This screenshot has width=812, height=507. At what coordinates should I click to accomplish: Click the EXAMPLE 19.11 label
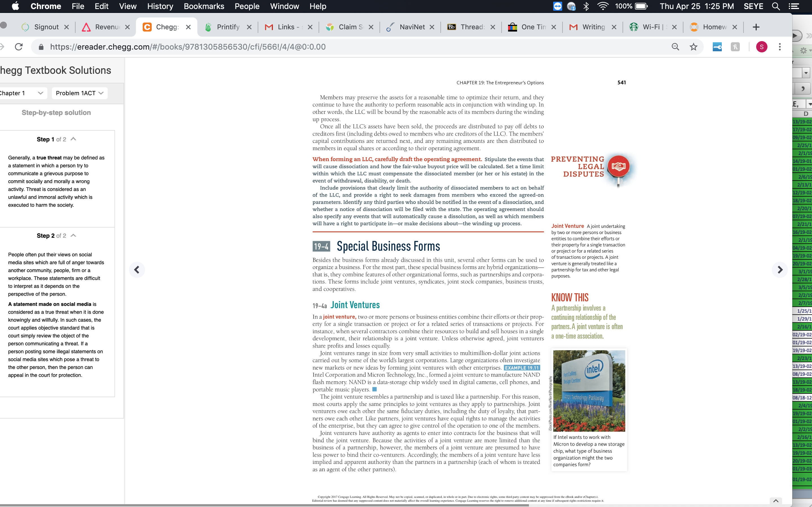point(522,368)
